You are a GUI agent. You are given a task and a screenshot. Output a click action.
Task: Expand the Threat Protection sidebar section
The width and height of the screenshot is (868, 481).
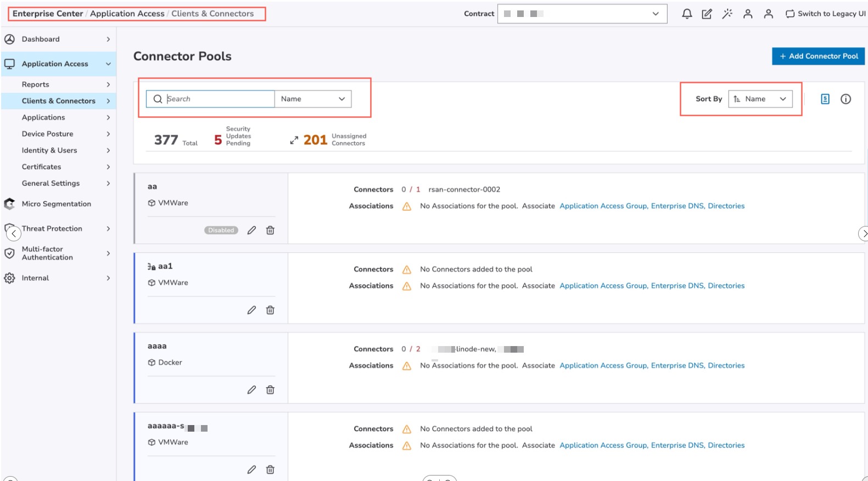pos(52,229)
